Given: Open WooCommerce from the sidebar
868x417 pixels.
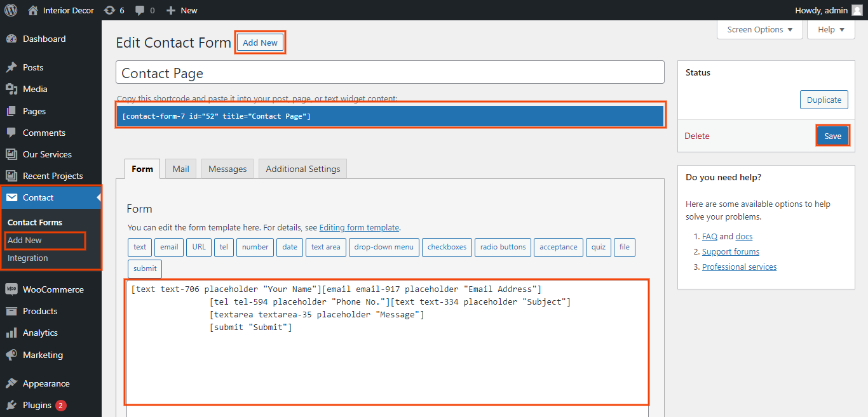Looking at the screenshot, I should (x=53, y=289).
